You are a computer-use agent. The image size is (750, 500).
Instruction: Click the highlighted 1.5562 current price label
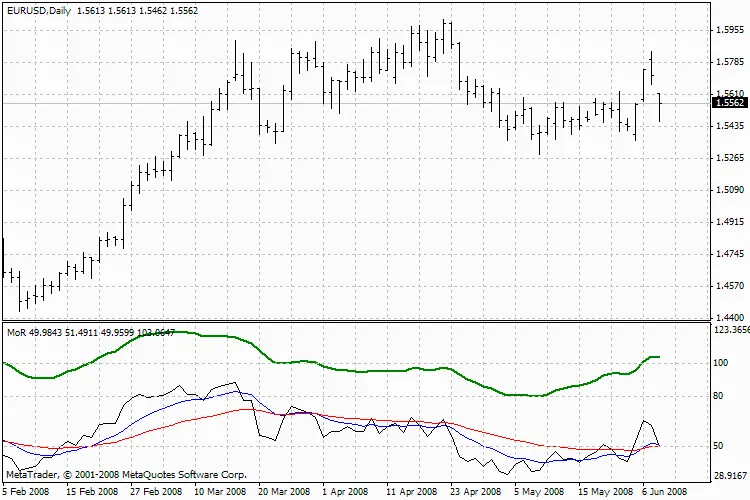point(730,102)
